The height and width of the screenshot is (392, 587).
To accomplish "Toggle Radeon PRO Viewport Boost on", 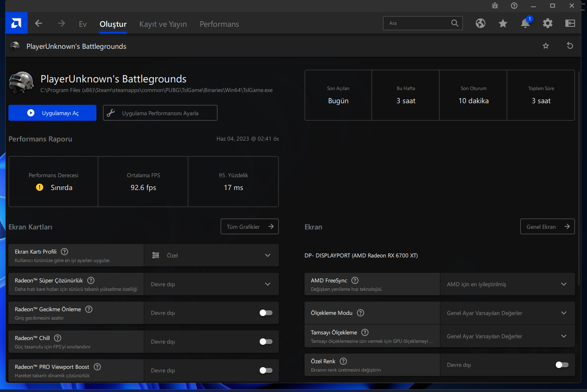I will pyautogui.click(x=266, y=370).
